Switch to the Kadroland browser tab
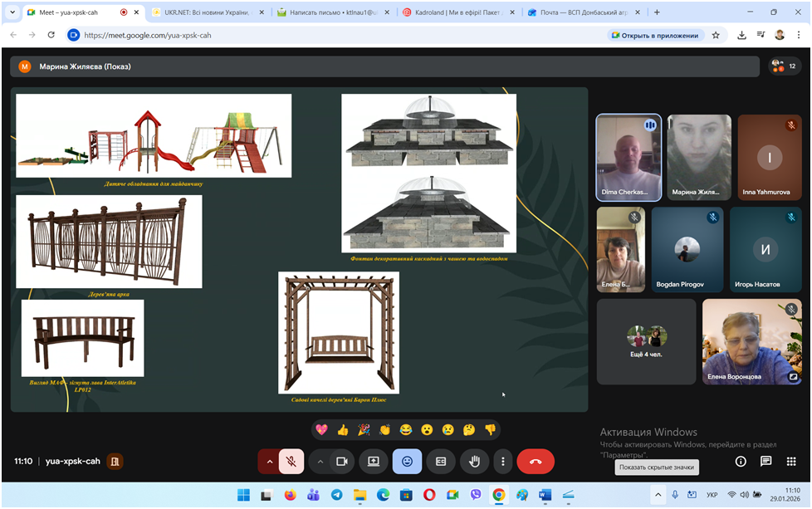Viewport: 812px width, 509px height. [x=452, y=12]
